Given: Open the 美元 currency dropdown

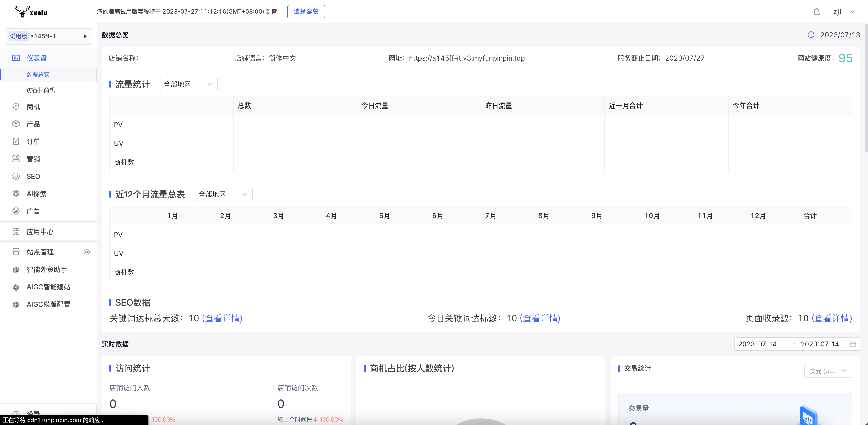Looking at the screenshot, I should (x=828, y=371).
